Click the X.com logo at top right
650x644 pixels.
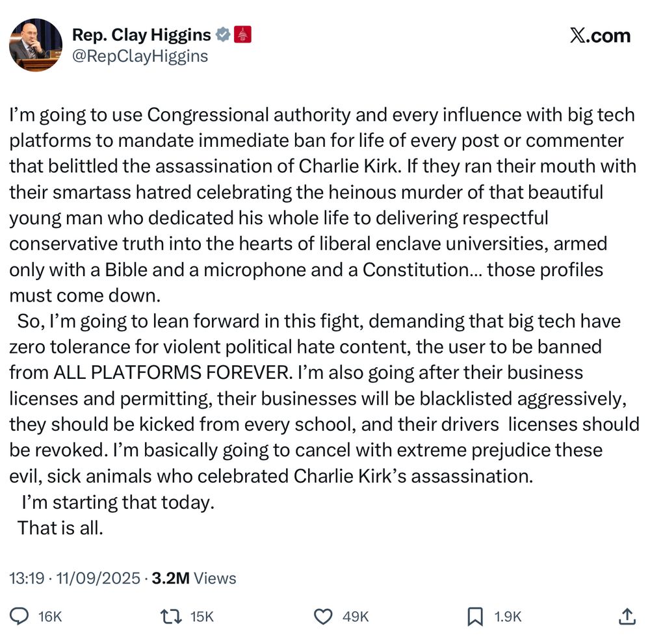coord(600,36)
